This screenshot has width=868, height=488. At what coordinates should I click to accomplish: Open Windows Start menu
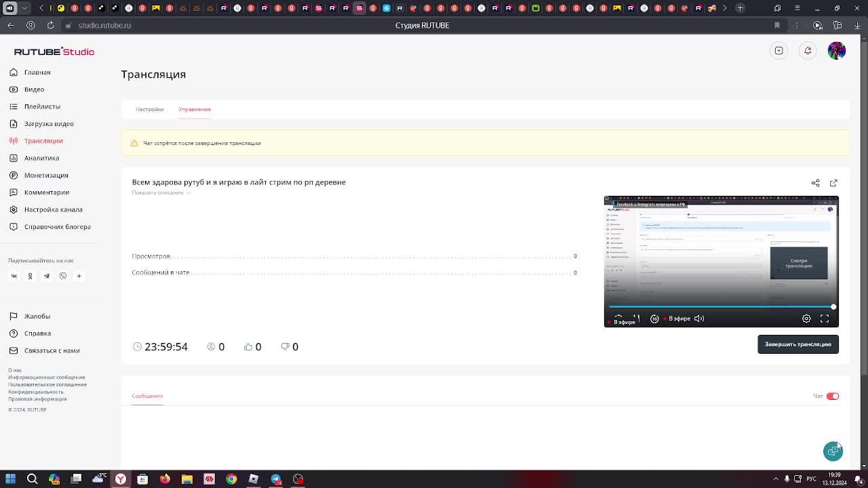tap(10, 479)
